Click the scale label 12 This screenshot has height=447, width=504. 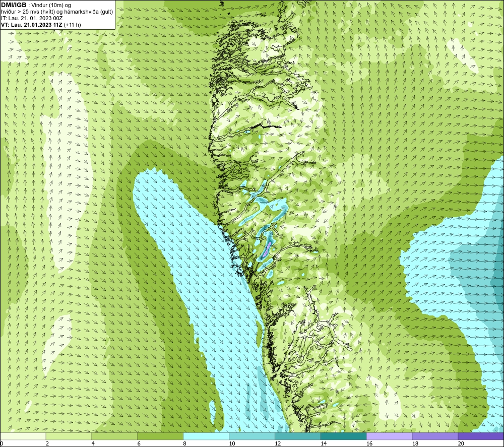(278, 443)
